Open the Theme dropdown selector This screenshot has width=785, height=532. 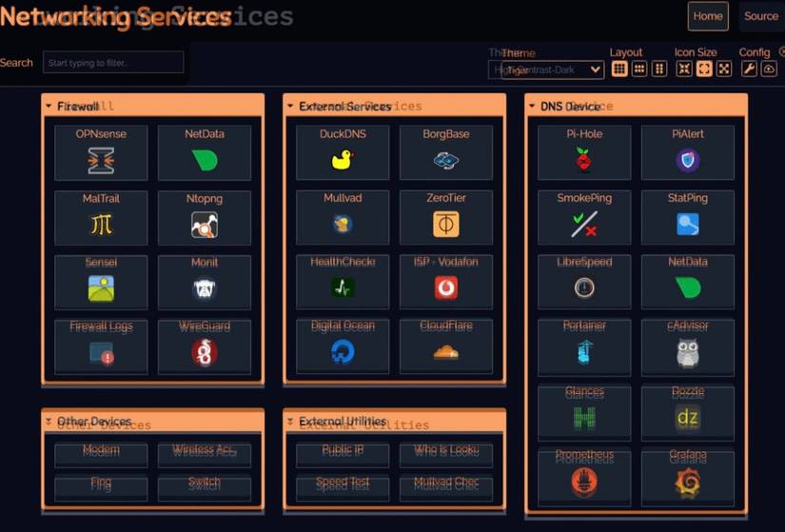pos(553,69)
